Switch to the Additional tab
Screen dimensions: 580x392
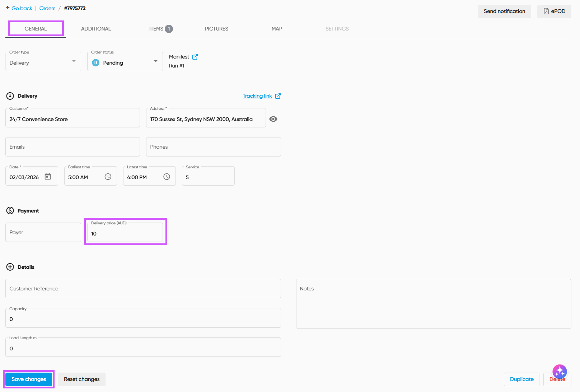(96, 29)
